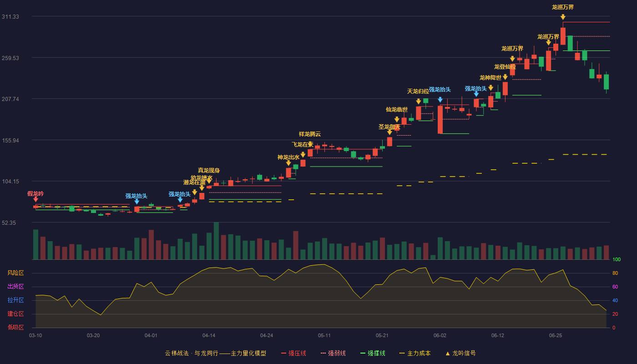
Task: Click the 低吸区 zone label
Action: 15,327
